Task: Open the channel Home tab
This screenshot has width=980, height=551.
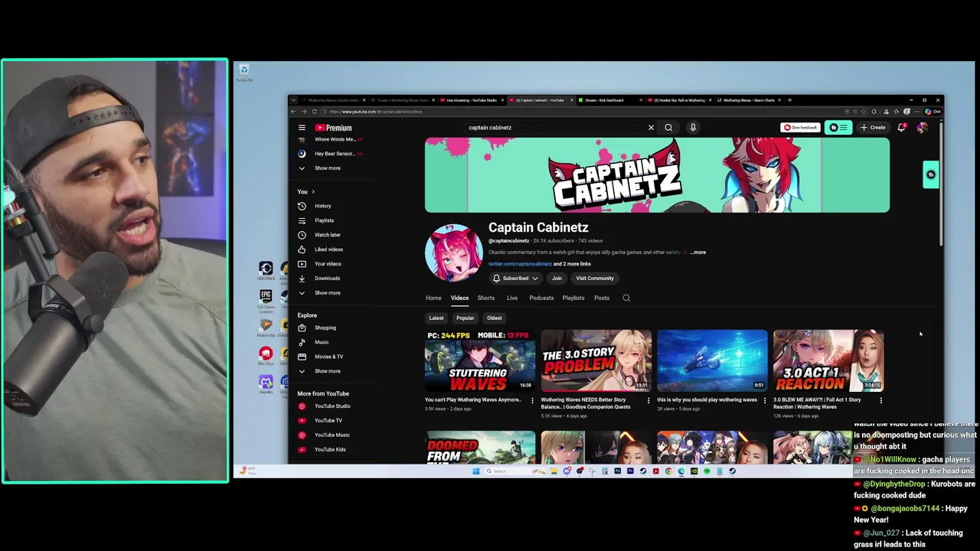Action: (x=433, y=298)
